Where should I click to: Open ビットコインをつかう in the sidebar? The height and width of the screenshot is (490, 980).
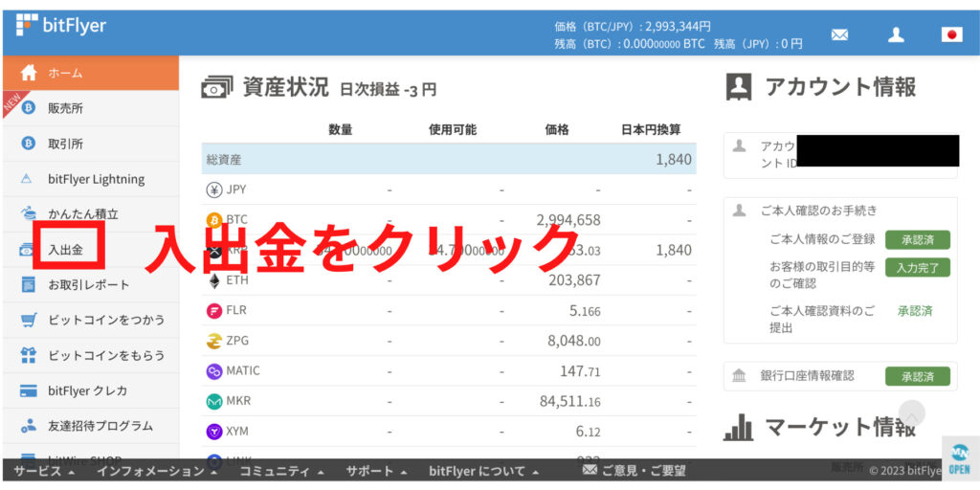[91, 320]
